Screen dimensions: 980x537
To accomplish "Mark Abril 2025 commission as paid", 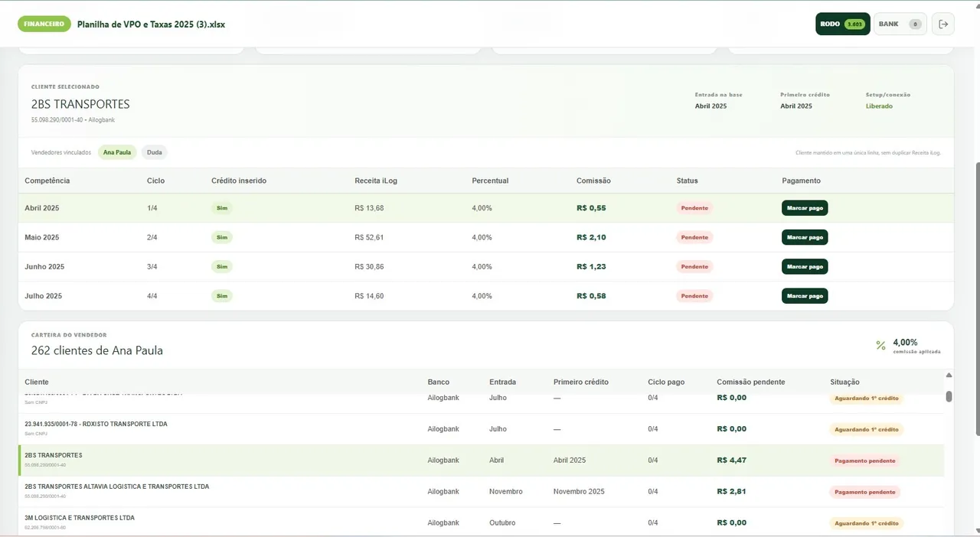I will pos(805,208).
